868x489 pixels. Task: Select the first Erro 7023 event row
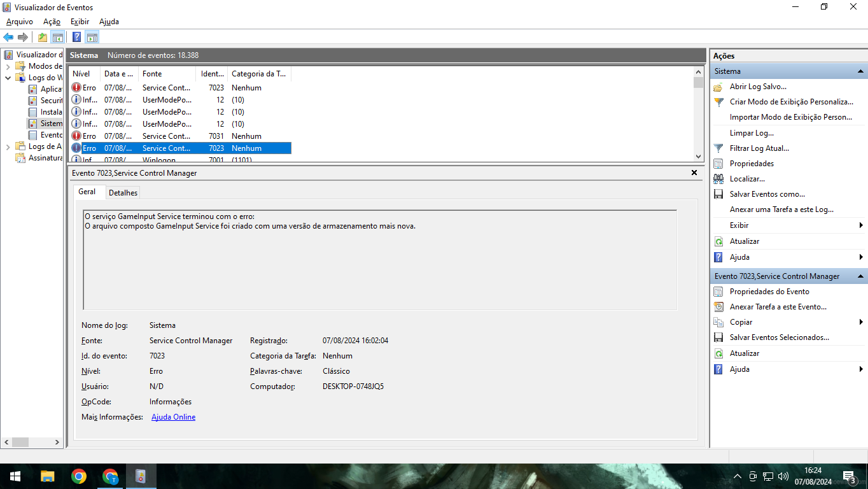(180, 88)
